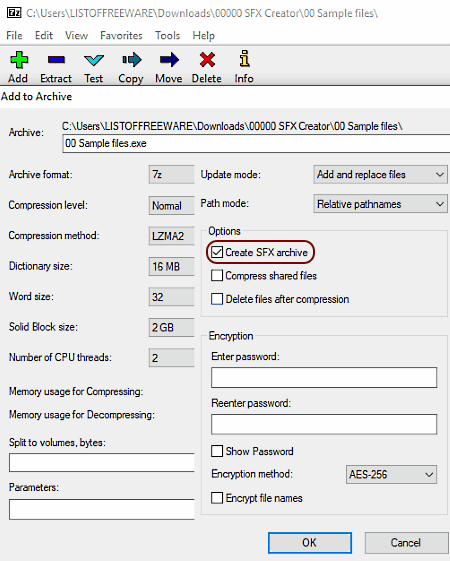
Task: Open the View menu
Action: (77, 35)
